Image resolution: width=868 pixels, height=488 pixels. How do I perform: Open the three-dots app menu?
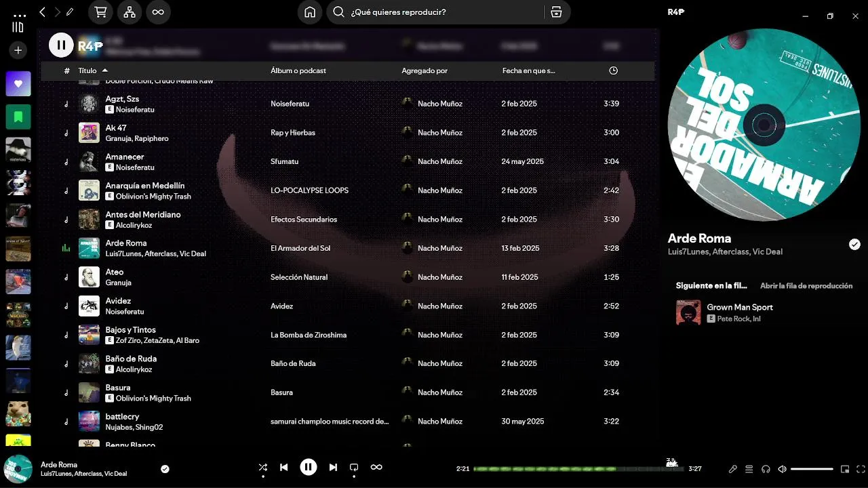click(20, 15)
